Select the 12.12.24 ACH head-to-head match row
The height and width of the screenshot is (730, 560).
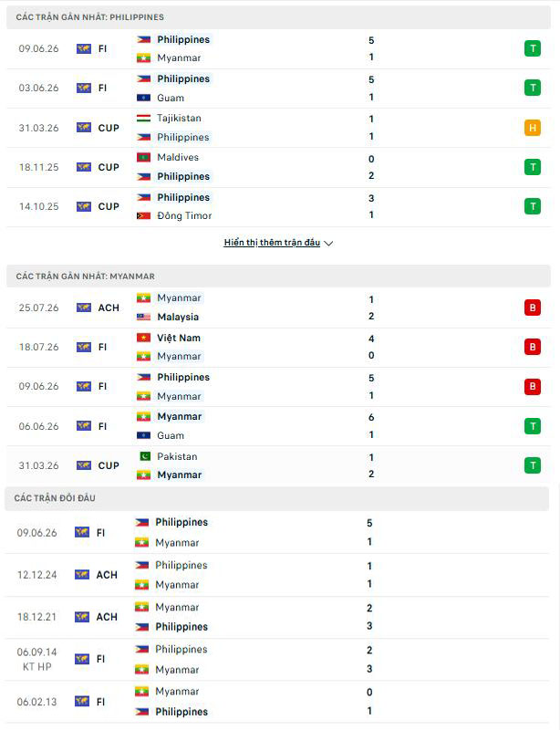pyautogui.click(x=278, y=575)
